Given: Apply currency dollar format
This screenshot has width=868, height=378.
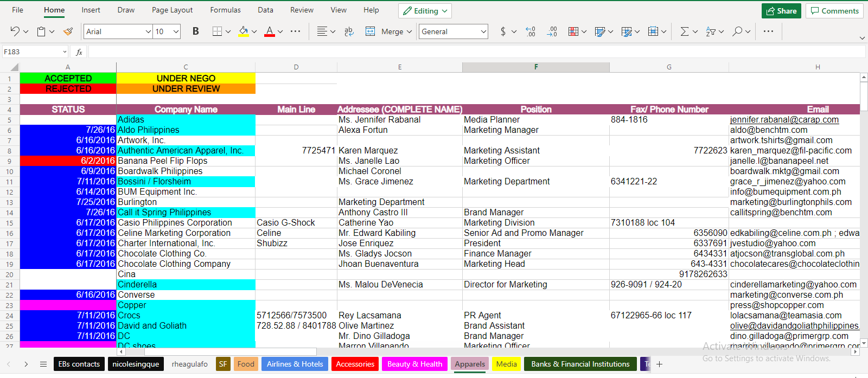Looking at the screenshot, I should [x=503, y=31].
